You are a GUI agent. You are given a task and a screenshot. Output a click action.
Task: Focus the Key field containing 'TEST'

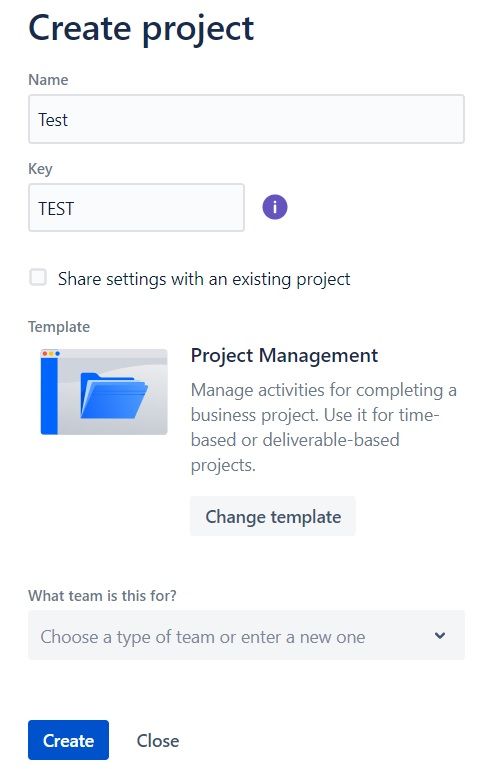coord(136,207)
